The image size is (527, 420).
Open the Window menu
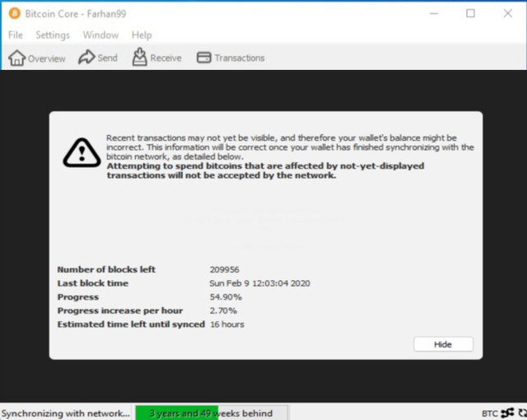pyautogui.click(x=100, y=35)
